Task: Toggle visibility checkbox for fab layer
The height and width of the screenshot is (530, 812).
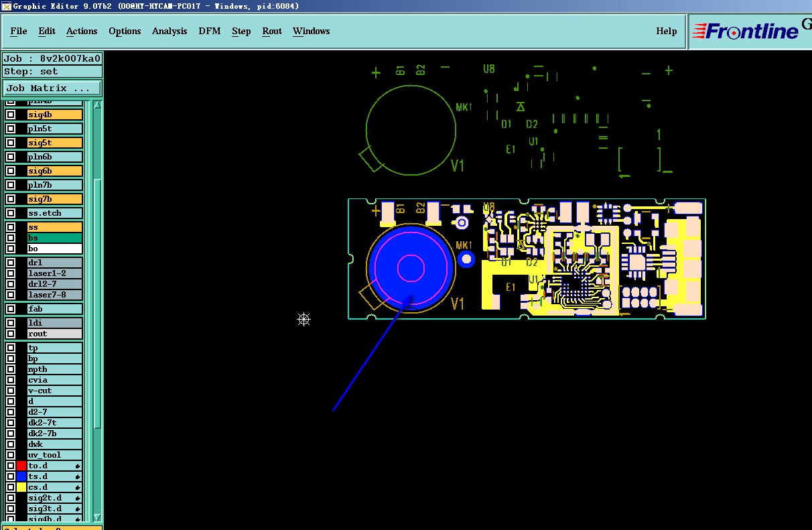Action: pyautogui.click(x=11, y=309)
